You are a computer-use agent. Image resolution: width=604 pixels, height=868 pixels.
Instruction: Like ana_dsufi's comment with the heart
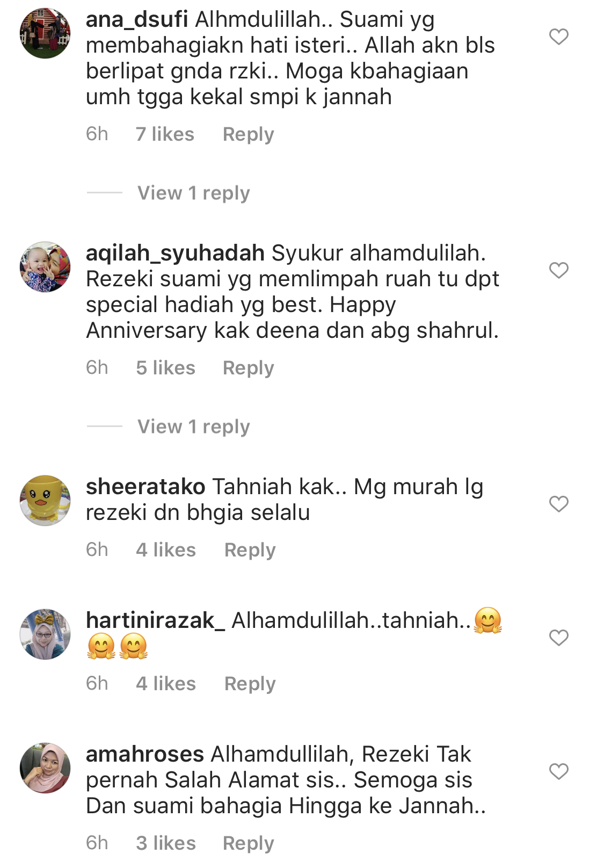pos(558,37)
